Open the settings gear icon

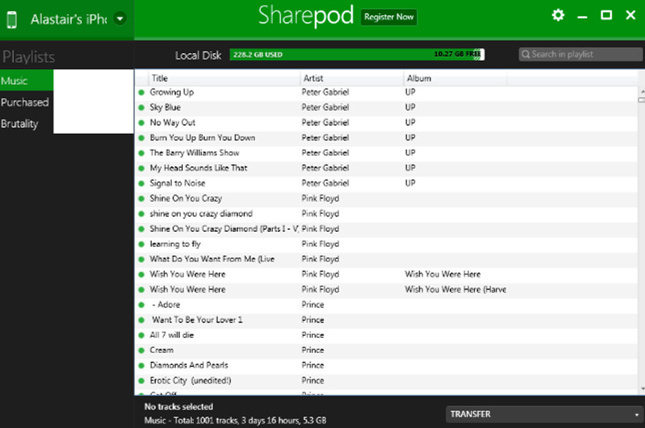pos(558,16)
